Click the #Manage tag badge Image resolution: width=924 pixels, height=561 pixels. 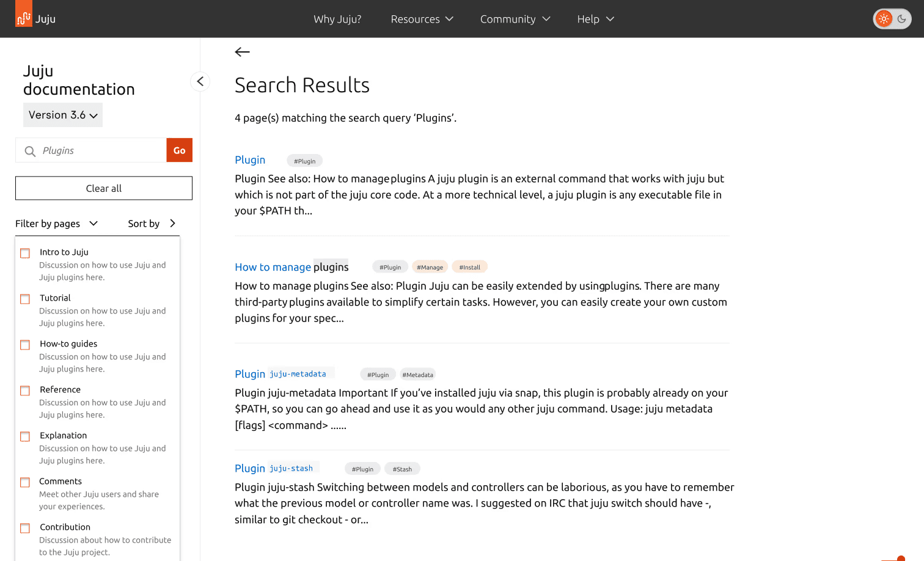(x=430, y=267)
